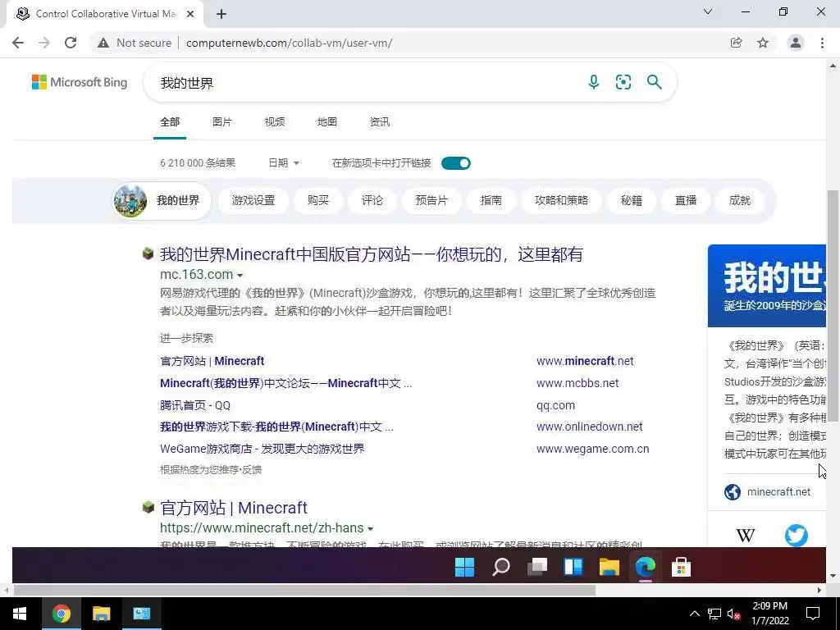
Task: Click the Microsoft Bing logo
Action: coord(80,82)
